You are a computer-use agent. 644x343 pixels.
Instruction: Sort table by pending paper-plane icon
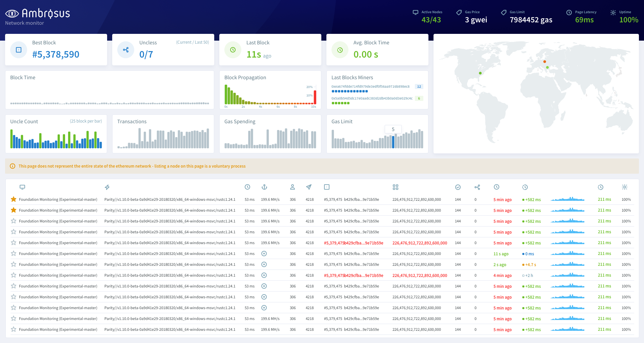tap(309, 187)
